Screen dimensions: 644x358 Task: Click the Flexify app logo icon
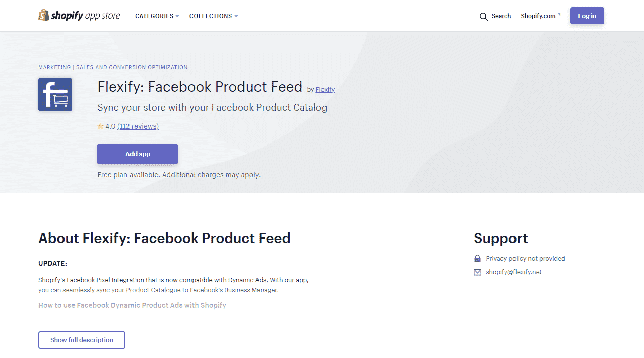[x=55, y=94]
